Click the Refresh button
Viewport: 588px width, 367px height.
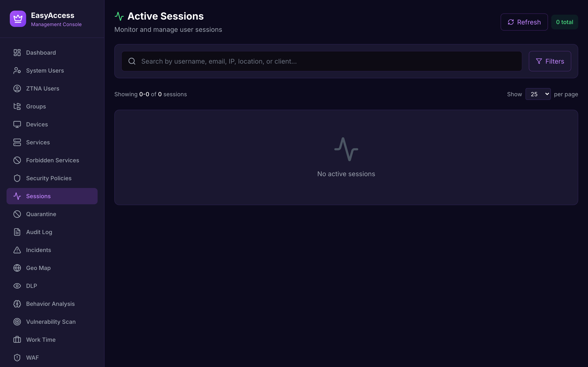524,22
